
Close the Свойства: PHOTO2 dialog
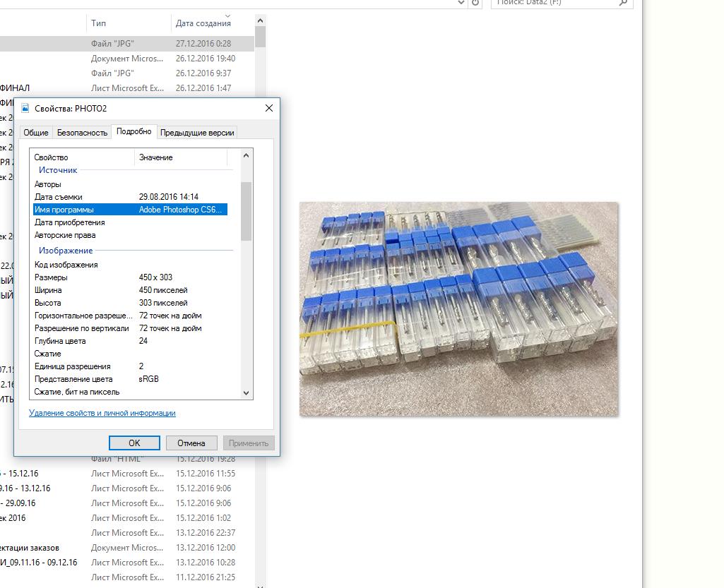pyautogui.click(x=269, y=108)
